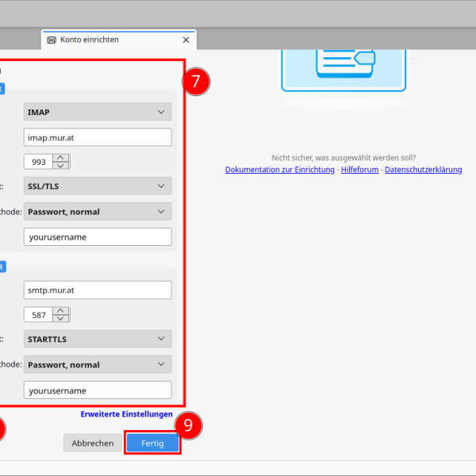Open the Erweiterte Einstellungen link

point(126,414)
